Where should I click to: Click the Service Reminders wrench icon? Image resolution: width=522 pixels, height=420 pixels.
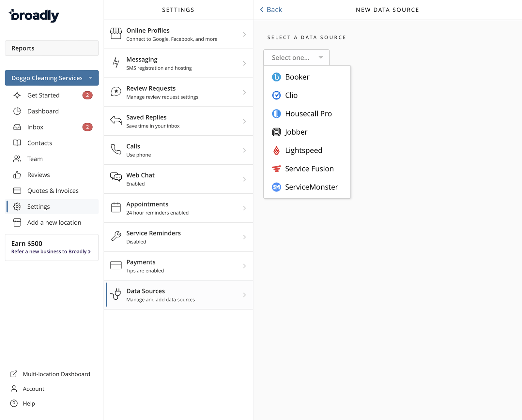[x=116, y=236]
